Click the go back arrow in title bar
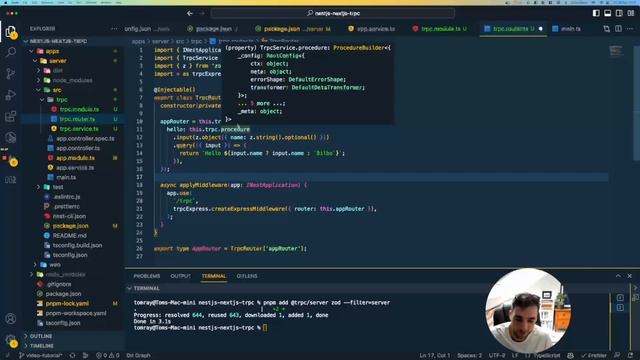 click(190, 13)
